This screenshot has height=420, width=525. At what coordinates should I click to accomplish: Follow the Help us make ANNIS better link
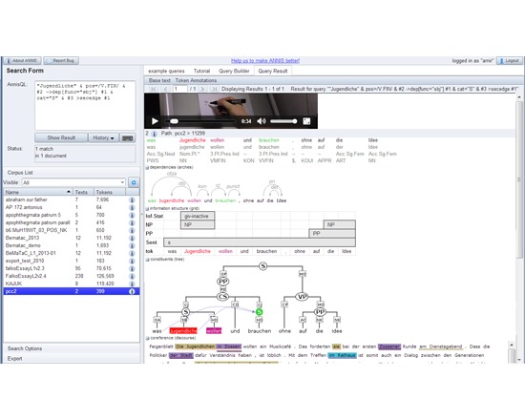tap(265, 61)
